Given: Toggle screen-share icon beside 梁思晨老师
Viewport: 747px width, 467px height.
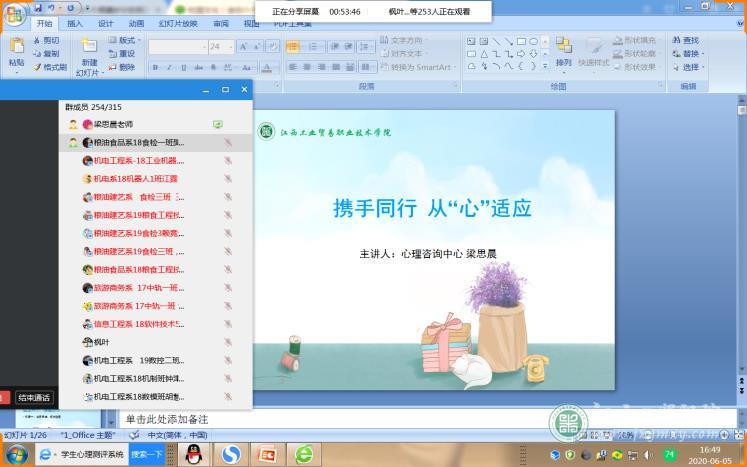Looking at the screenshot, I should pos(217,125).
